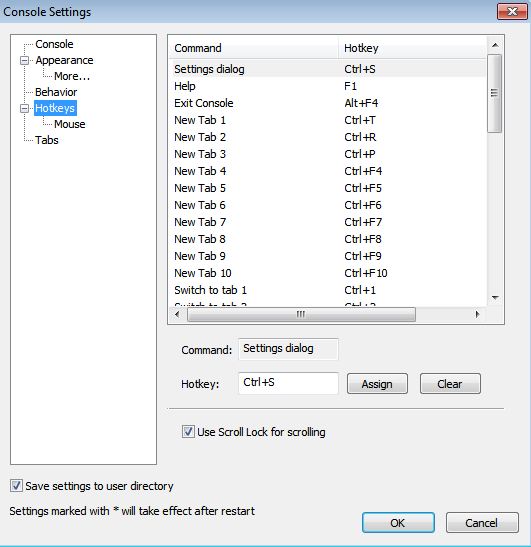This screenshot has width=531, height=547.
Task: Select the New Tab 1 row
Action: pos(328,120)
